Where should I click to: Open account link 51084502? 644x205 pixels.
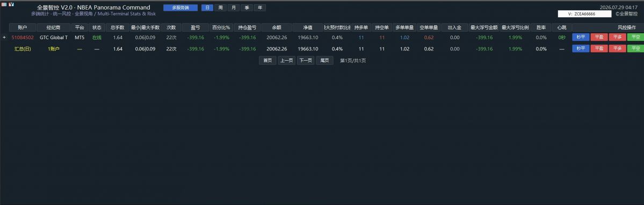click(x=22, y=38)
